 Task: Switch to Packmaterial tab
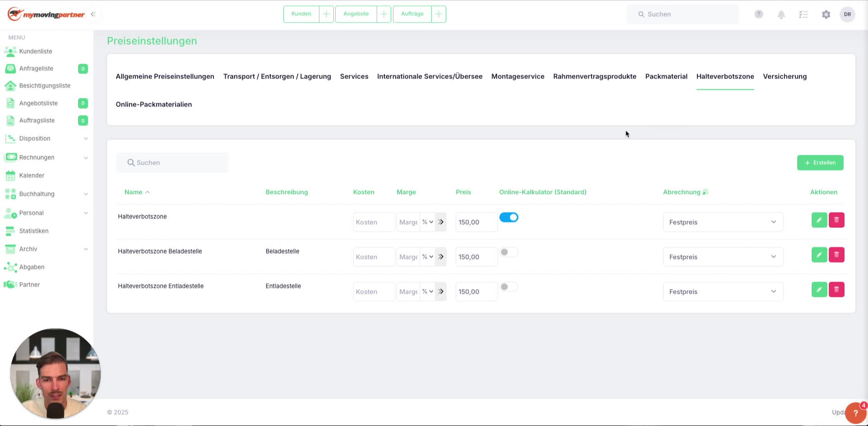[x=666, y=76]
